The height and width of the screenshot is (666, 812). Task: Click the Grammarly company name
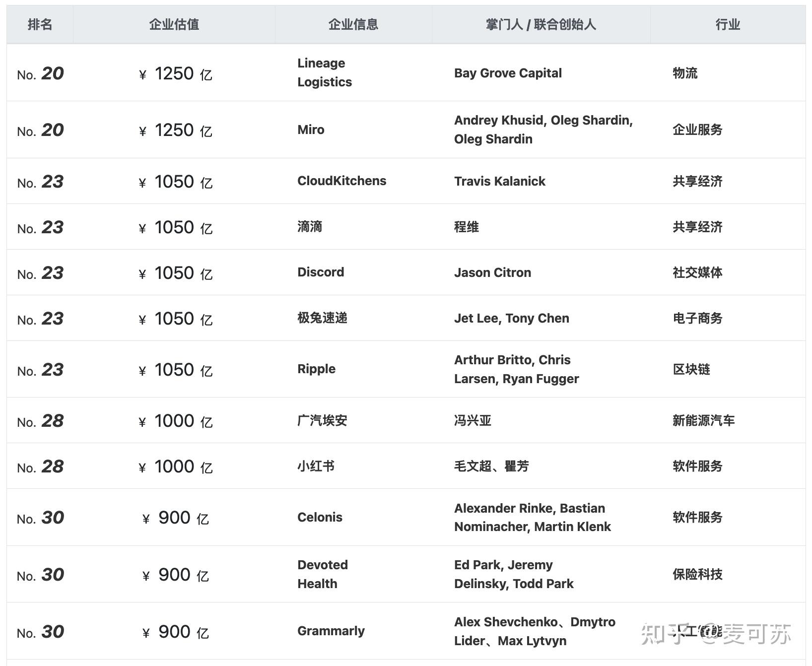coord(331,631)
